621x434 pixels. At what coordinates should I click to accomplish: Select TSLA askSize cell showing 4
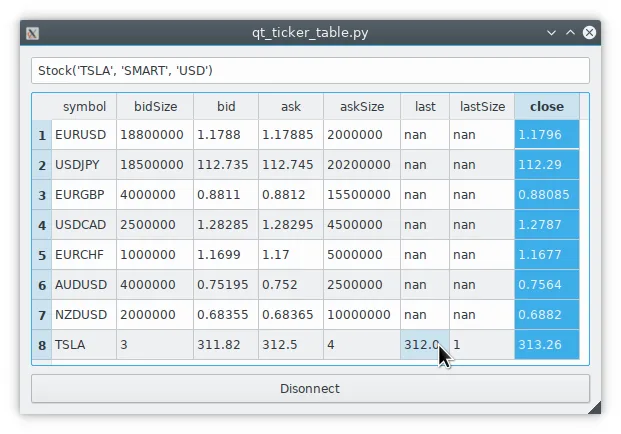coord(362,345)
